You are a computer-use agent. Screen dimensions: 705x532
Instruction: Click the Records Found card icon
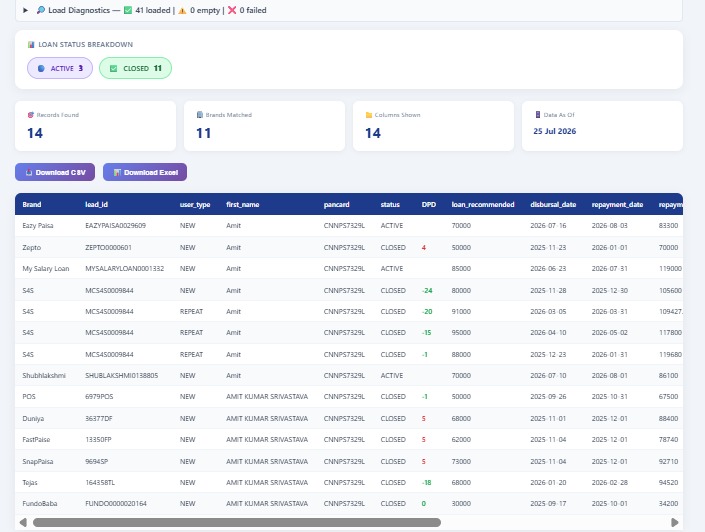pos(31,115)
